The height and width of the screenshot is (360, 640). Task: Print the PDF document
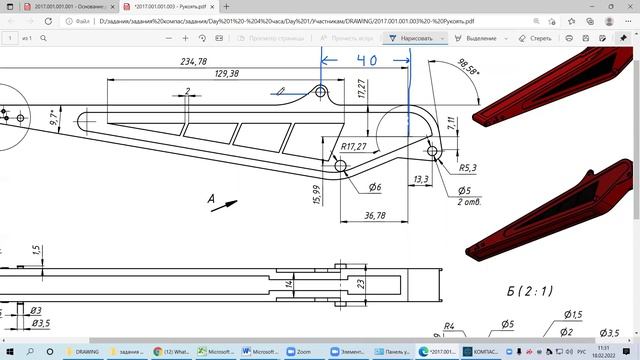pyautogui.click(x=569, y=38)
